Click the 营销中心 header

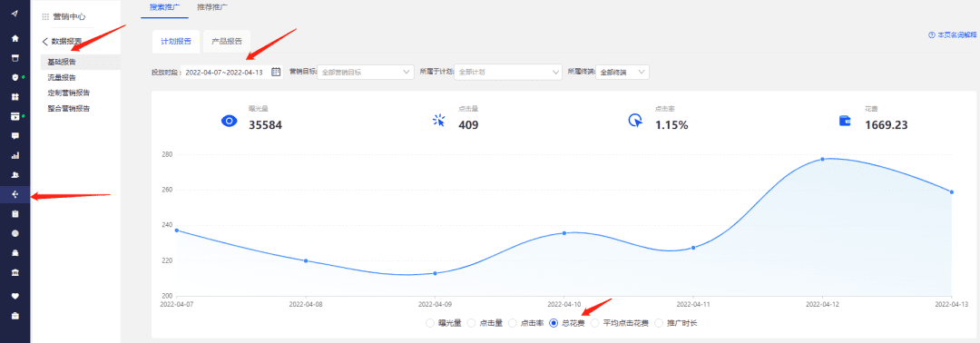click(69, 17)
